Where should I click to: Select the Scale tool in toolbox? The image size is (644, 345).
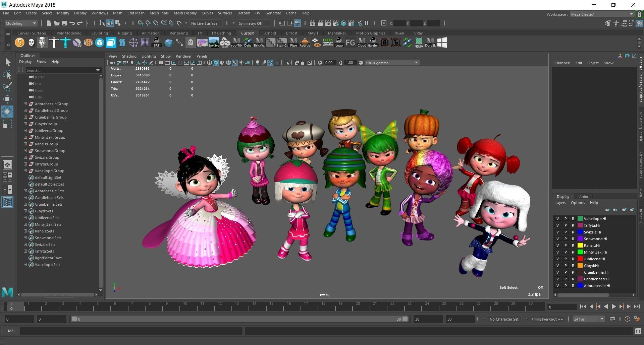point(7,124)
